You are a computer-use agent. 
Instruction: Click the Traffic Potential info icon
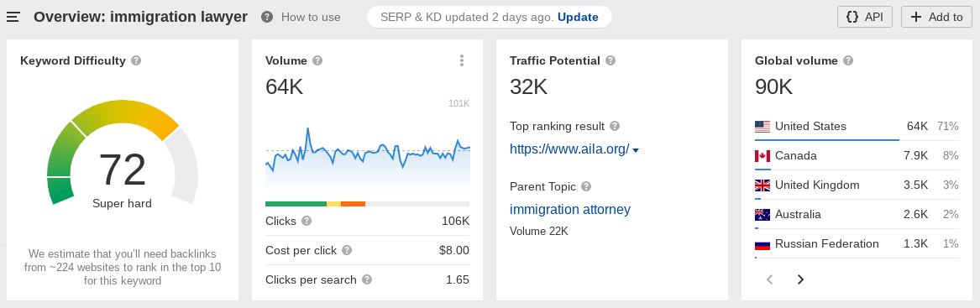611,60
